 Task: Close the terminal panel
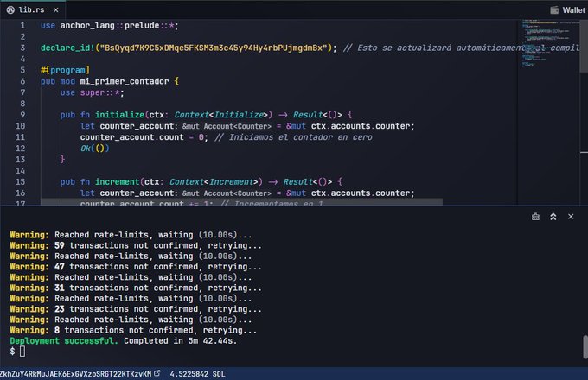[571, 217]
